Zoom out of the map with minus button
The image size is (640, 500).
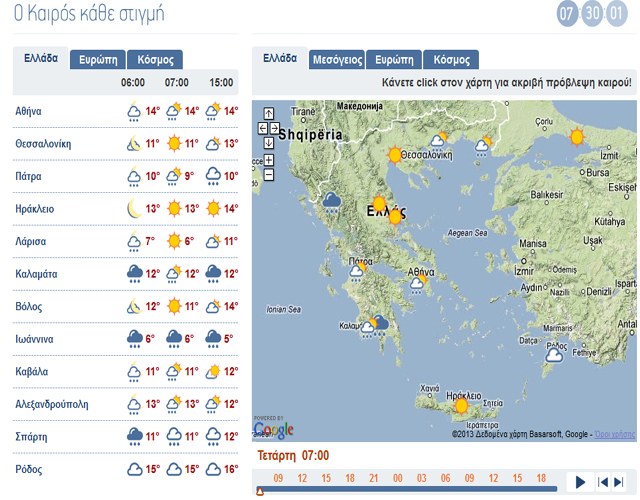coord(269,174)
